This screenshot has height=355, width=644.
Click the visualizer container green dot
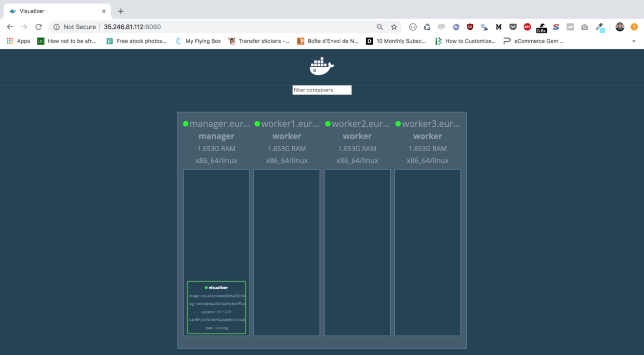[x=206, y=288]
